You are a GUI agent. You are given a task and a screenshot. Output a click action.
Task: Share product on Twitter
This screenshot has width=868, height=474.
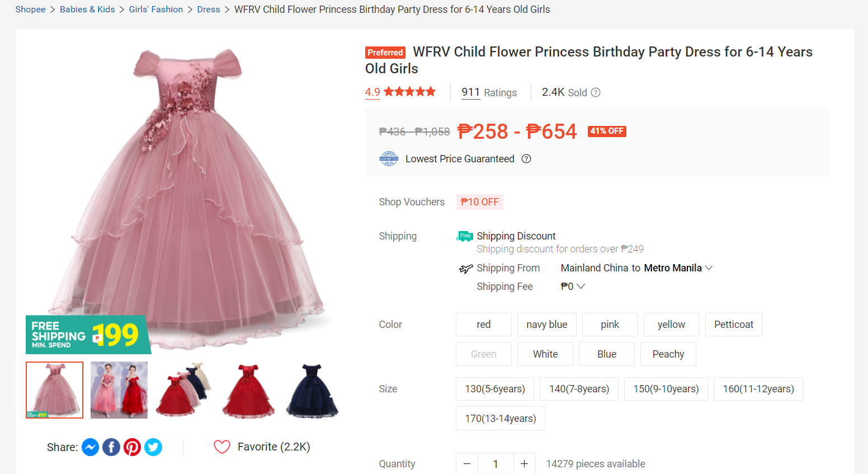pos(153,447)
